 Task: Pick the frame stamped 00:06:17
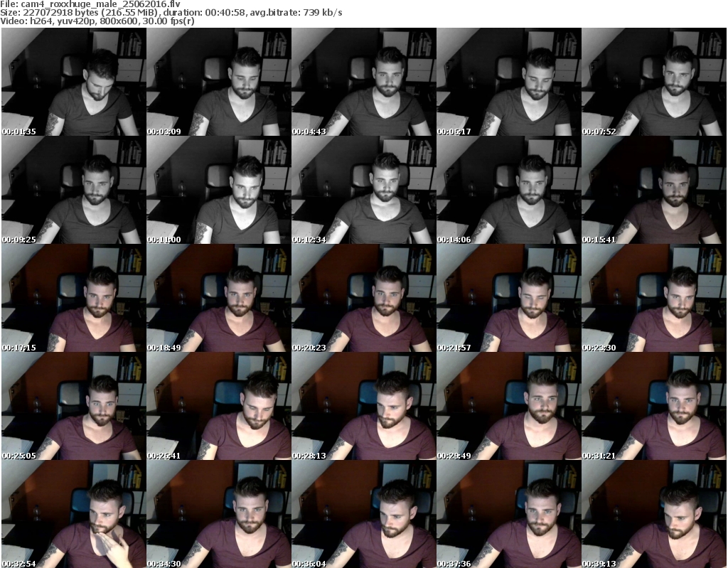(x=509, y=82)
